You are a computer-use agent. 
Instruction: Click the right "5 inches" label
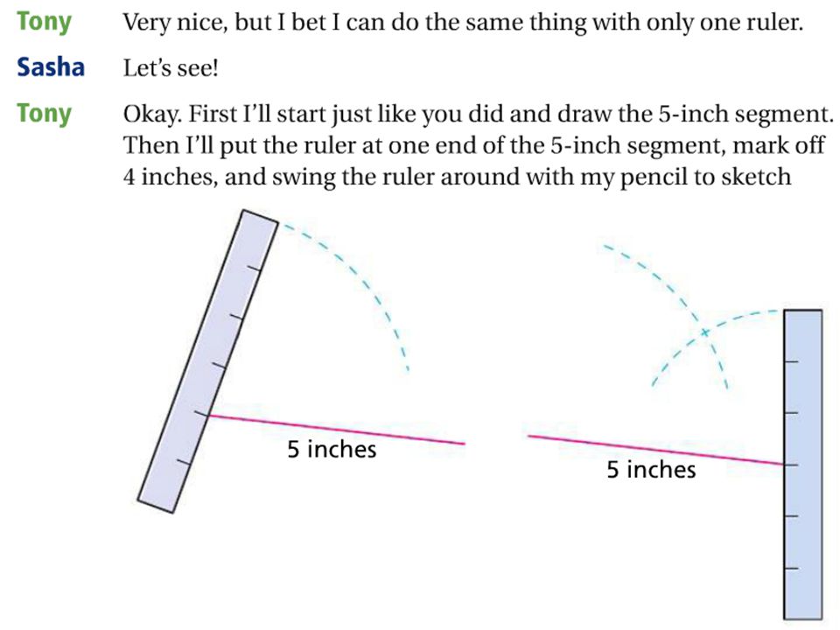[x=651, y=469]
